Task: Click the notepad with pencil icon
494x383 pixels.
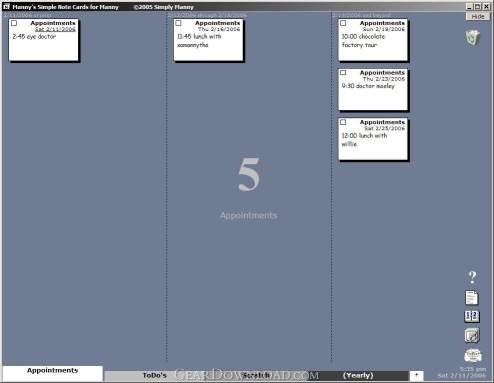Action: click(x=472, y=335)
